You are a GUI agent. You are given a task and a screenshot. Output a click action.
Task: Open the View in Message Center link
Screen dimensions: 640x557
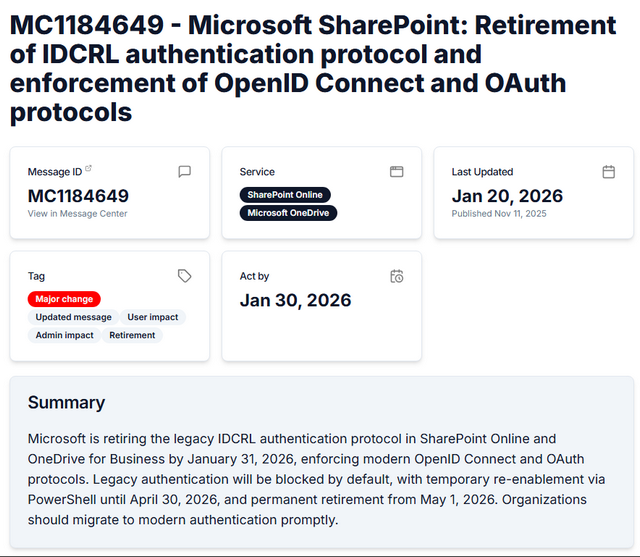(x=77, y=213)
